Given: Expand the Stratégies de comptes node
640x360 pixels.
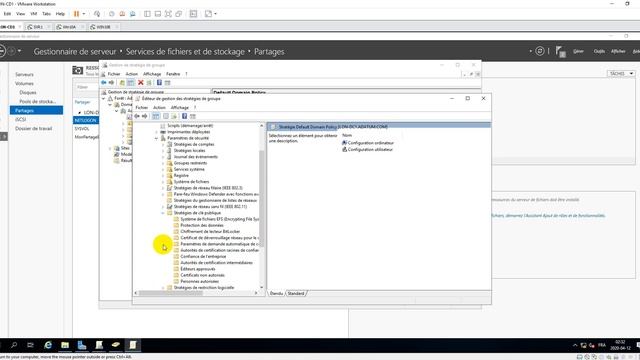Looking at the screenshot, I should [x=163, y=144].
